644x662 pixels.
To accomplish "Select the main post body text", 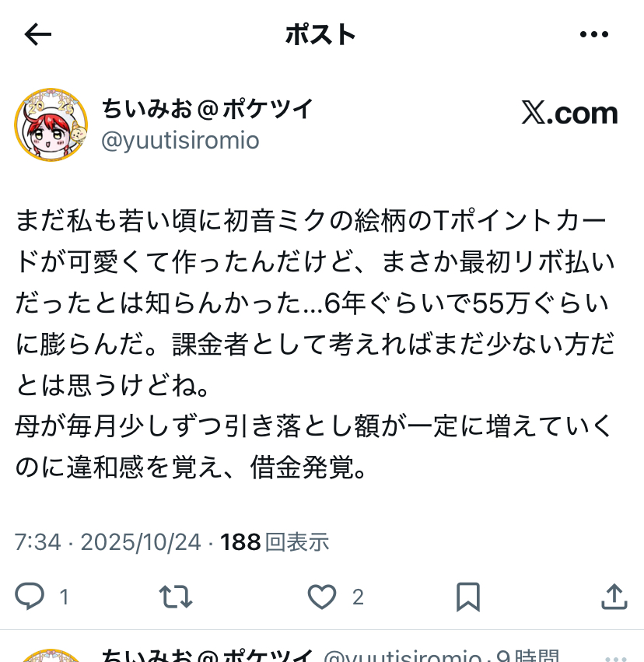I will 315,344.
